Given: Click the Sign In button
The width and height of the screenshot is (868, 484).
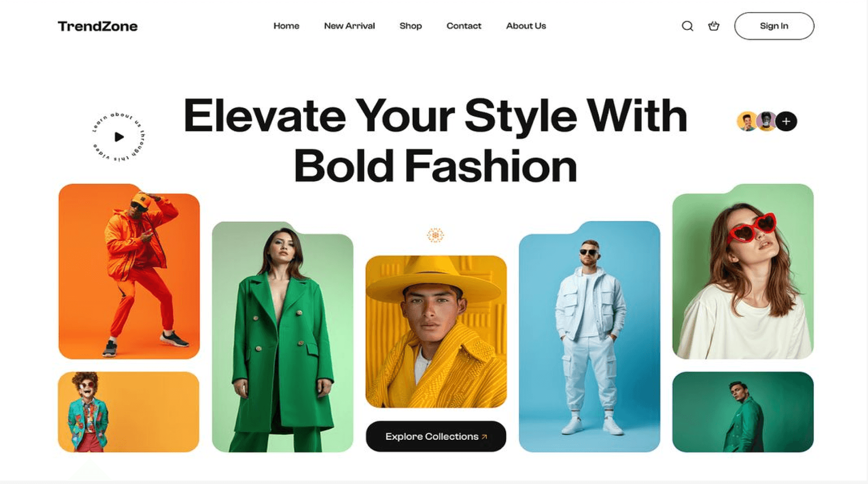Looking at the screenshot, I should tap(774, 26).
